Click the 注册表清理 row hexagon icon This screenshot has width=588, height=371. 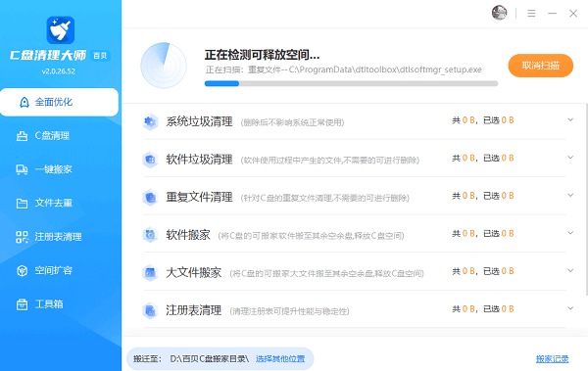150,310
